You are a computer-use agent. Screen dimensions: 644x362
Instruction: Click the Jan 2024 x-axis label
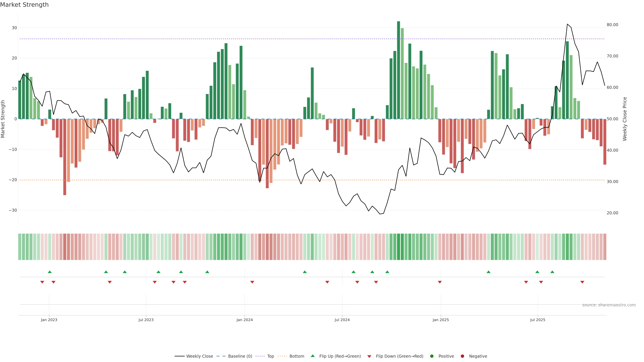click(x=245, y=320)
